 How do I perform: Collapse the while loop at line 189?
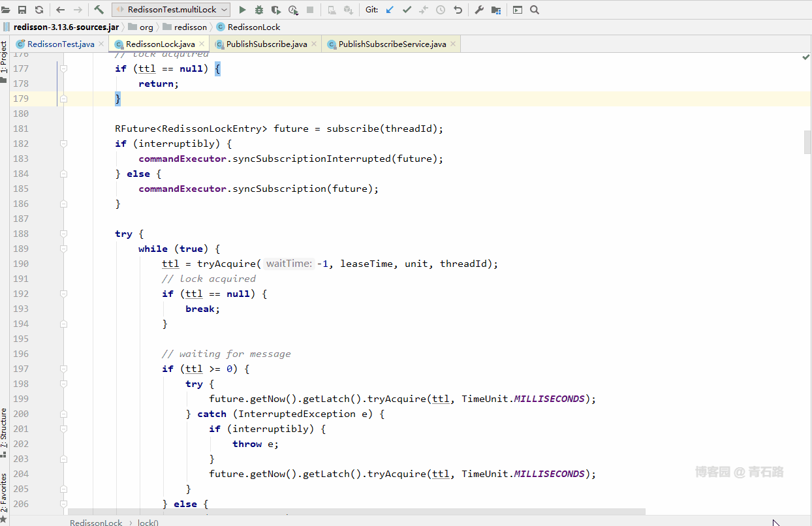pyautogui.click(x=64, y=249)
